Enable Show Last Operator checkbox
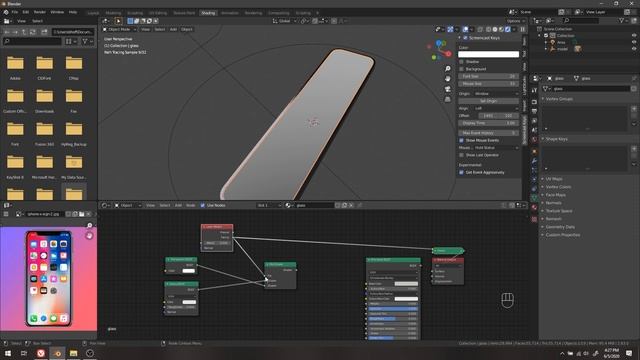 point(462,155)
